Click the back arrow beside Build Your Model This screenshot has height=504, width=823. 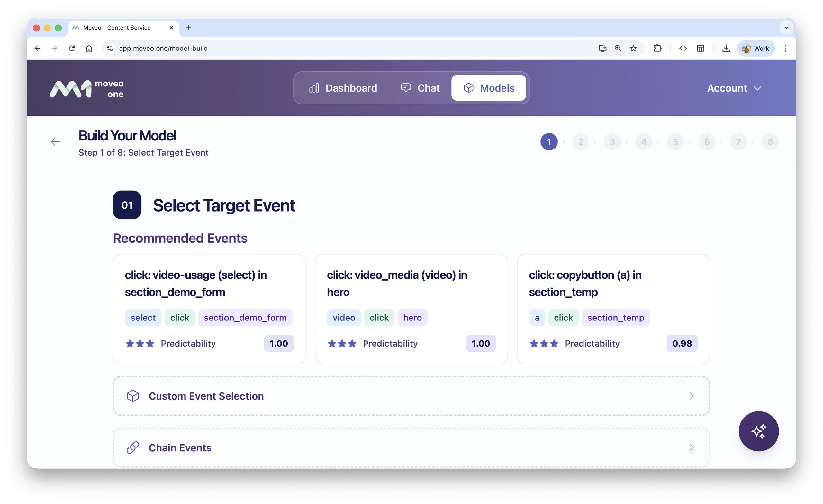tap(55, 142)
